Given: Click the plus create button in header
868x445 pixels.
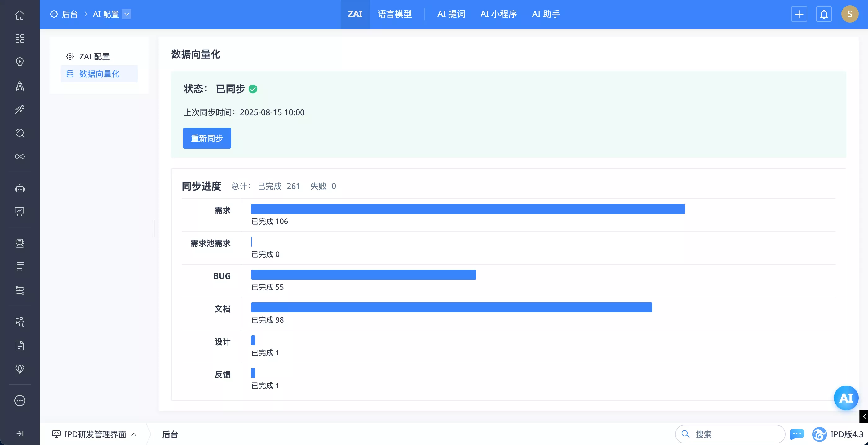Looking at the screenshot, I should tap(799, 14).
